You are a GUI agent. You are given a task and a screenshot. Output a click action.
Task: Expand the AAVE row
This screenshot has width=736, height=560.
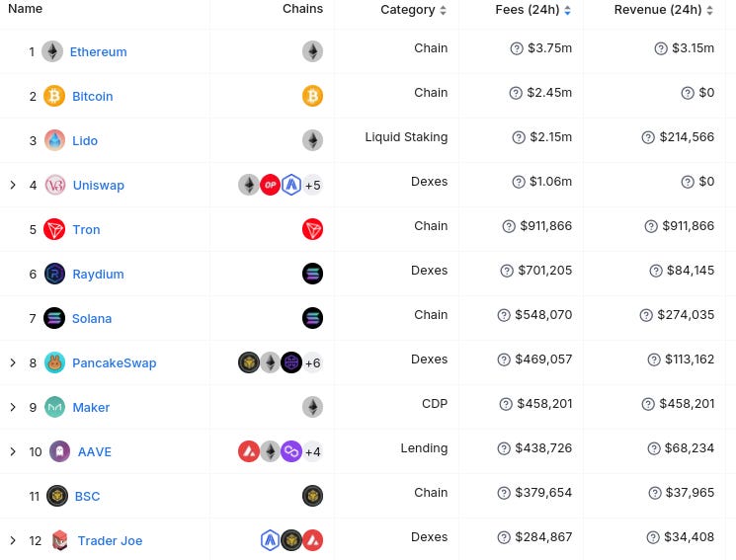13,451
